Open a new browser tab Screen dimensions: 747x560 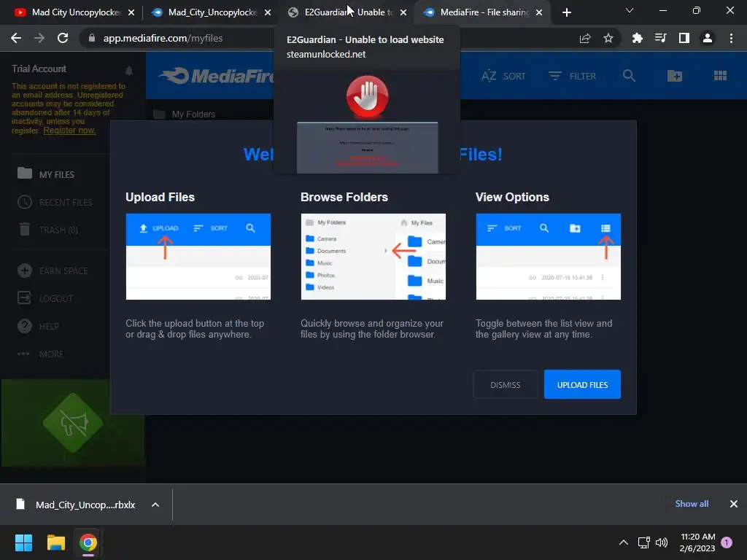[x=566, y=12]
